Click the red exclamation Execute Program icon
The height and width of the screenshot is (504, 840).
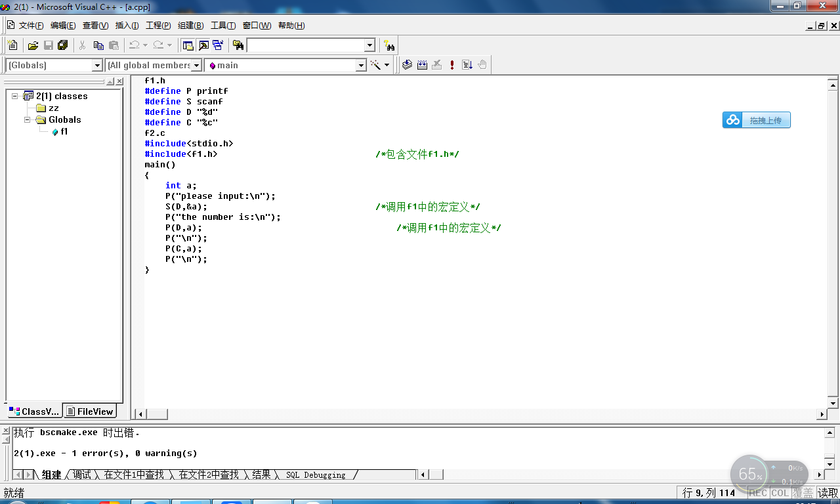(x=452, y=65)
